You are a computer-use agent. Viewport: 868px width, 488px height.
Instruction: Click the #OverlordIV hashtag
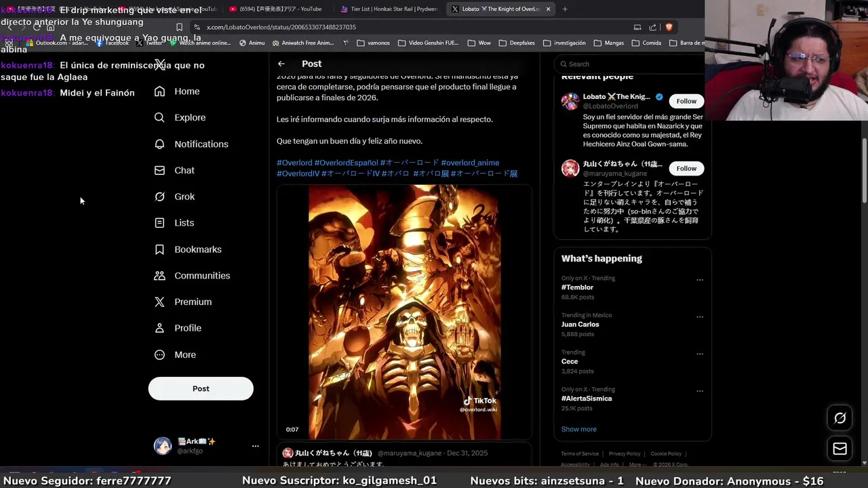click(298, 174)
